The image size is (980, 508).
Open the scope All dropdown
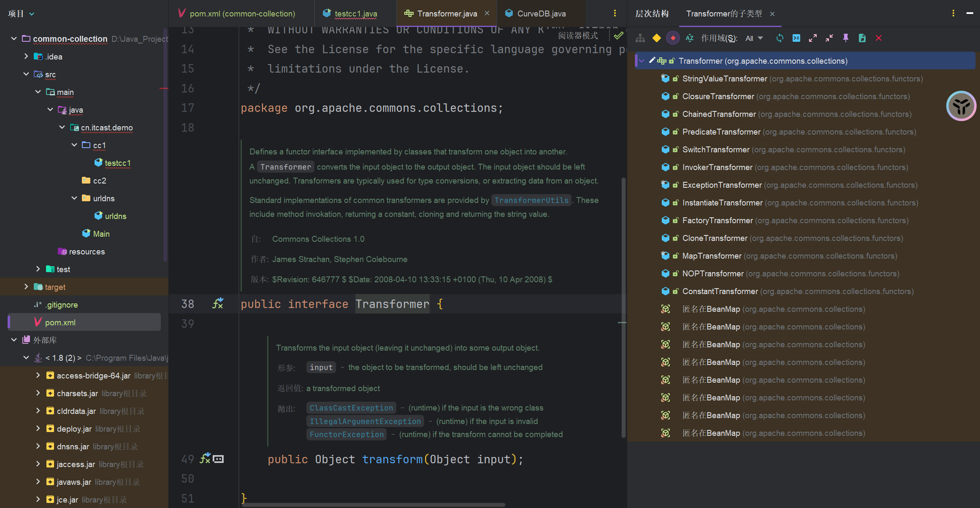754,38
